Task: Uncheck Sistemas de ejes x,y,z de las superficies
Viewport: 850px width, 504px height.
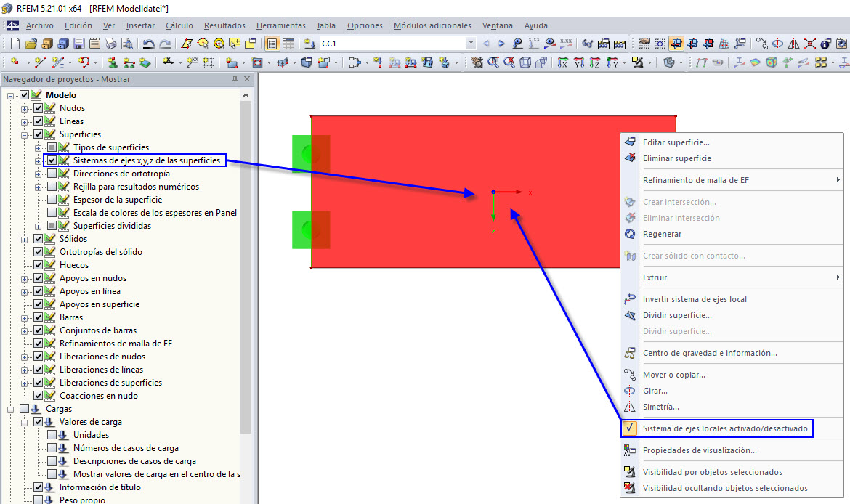Action: click(x=52, y=160)
